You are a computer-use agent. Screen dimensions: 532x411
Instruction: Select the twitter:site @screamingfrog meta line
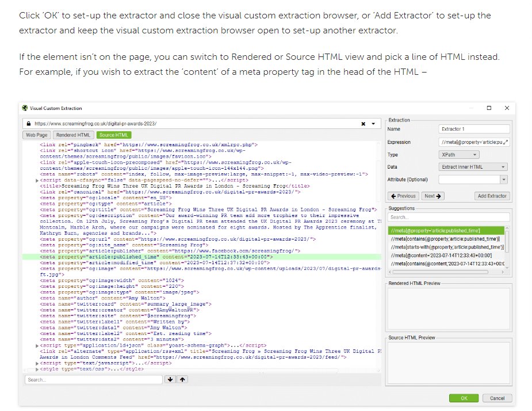pos(118,316)
